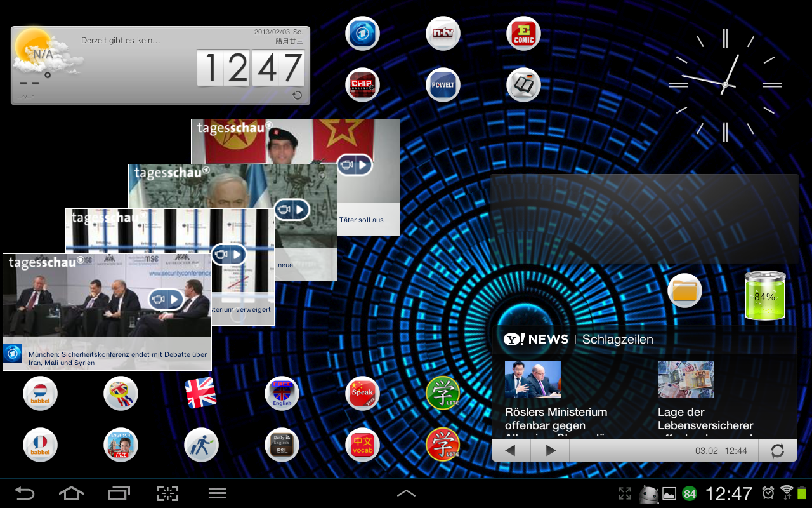Tap the Android back button

click(25, 493)
